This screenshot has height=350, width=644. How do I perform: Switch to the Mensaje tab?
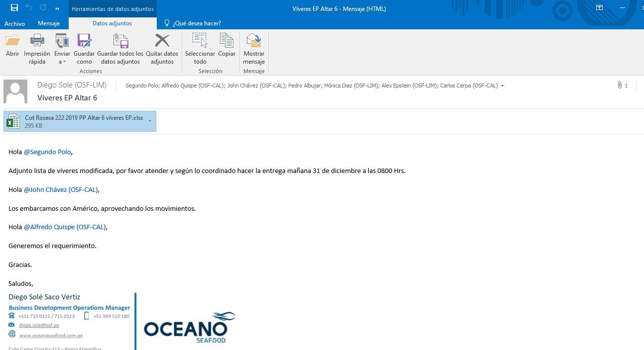point(49,23)
